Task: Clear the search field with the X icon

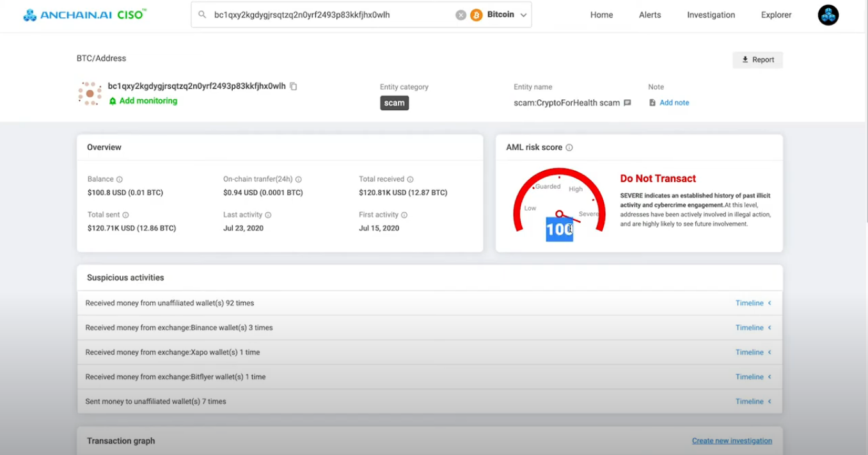Action: [x=461, y=15]
